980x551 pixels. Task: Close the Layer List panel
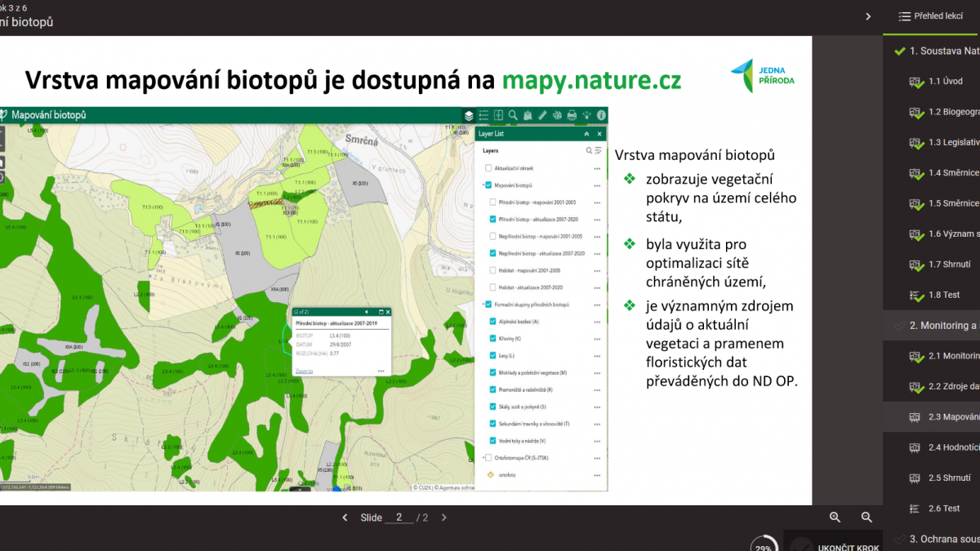599,134
